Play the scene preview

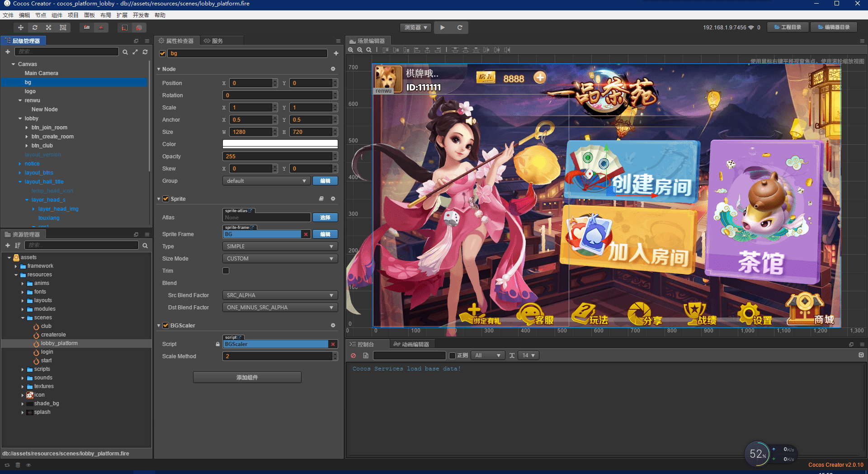click(x=443, y=28)
